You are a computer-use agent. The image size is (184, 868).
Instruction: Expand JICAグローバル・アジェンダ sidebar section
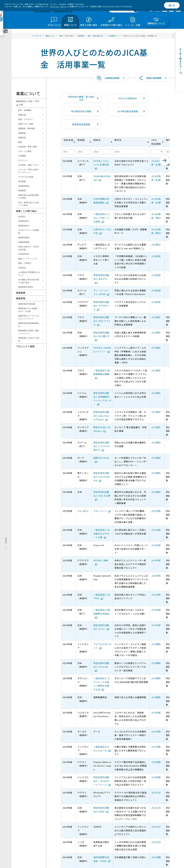(x=30, y=103)
